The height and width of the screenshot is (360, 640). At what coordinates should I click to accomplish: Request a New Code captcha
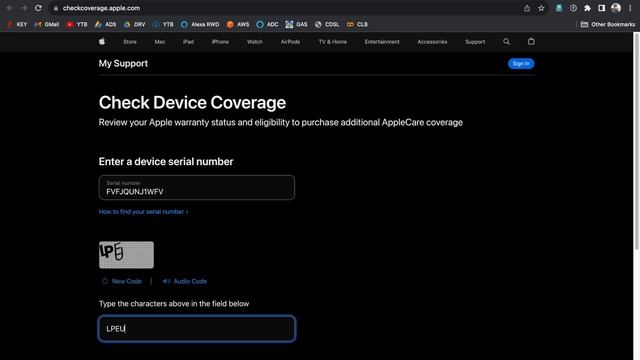[x=122, y=281]
